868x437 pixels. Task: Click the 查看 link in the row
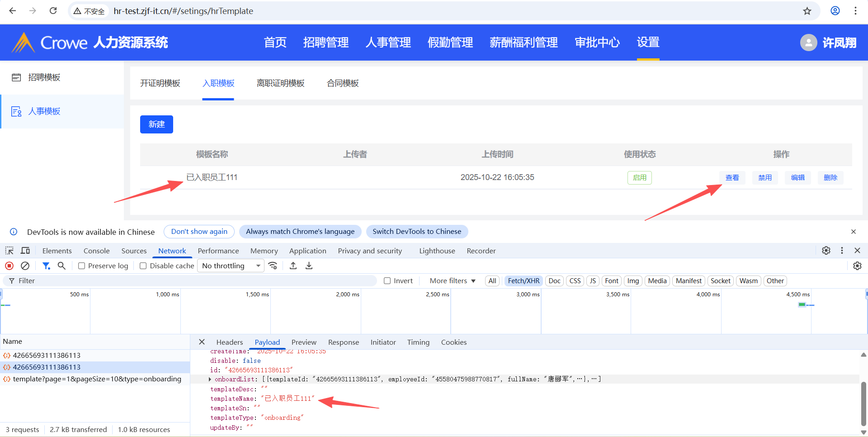[732, 178]
